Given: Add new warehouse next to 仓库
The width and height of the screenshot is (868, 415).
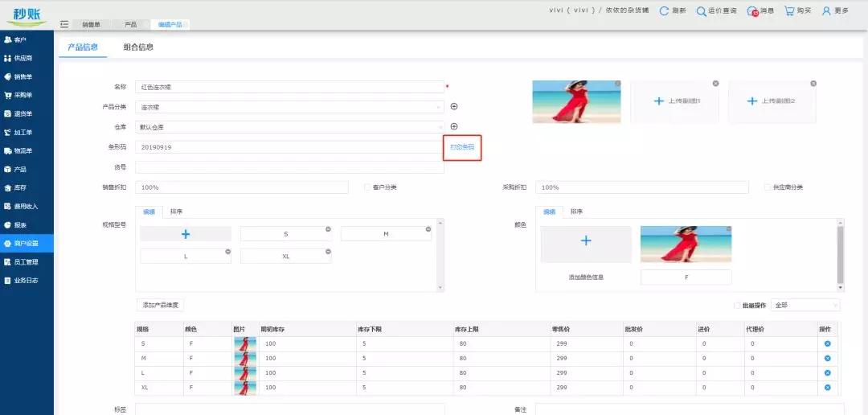Looking at the screenshot, I should (x=454, y=127).
